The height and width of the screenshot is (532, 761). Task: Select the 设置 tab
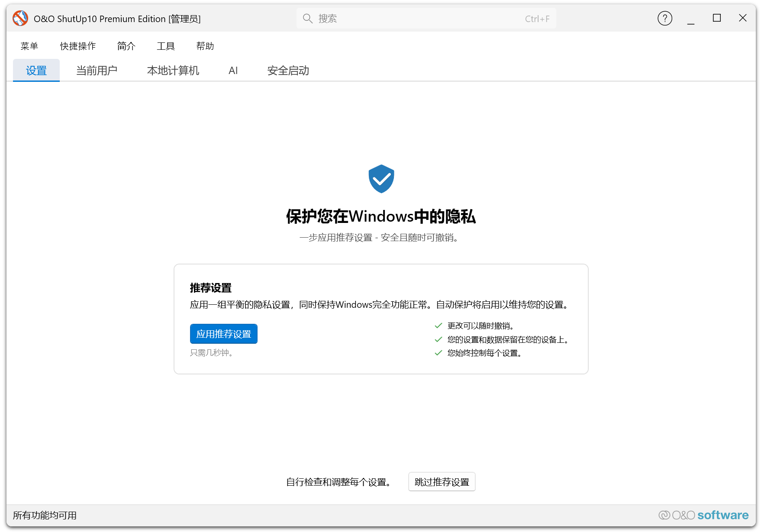pos(36,70)
